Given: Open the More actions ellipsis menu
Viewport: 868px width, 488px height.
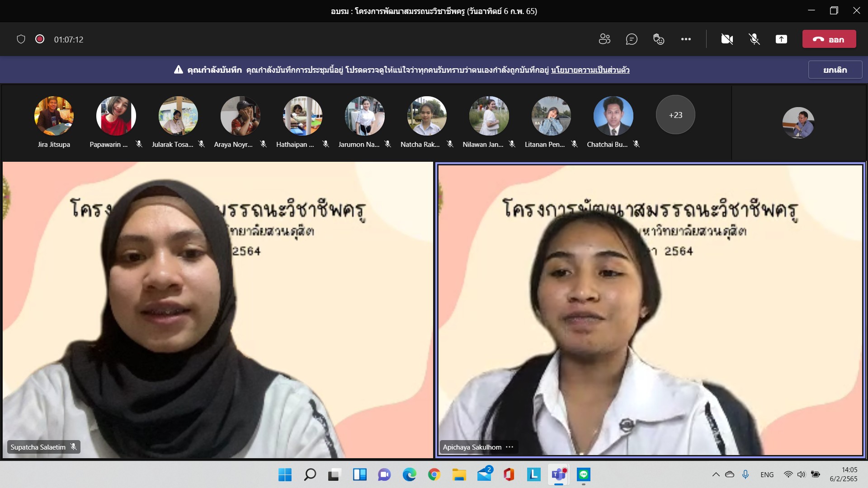Looking at the screenshot, I should click(686, 39).
